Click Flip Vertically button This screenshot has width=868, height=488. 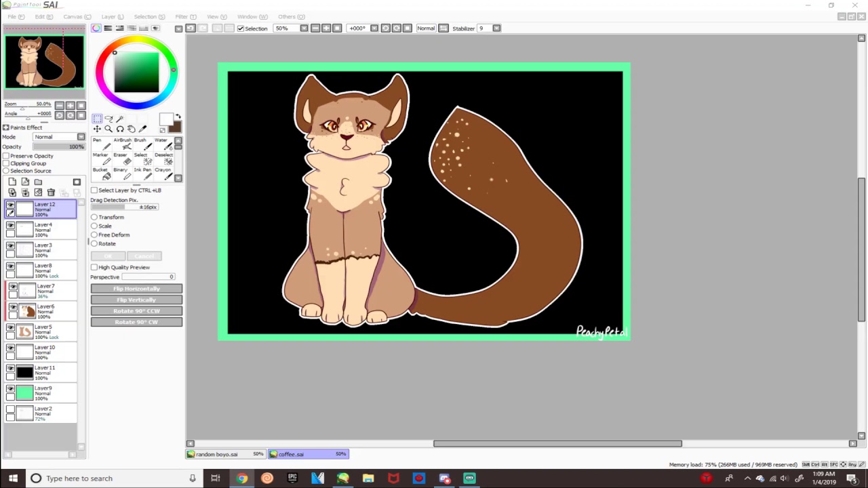pos(136,300)
